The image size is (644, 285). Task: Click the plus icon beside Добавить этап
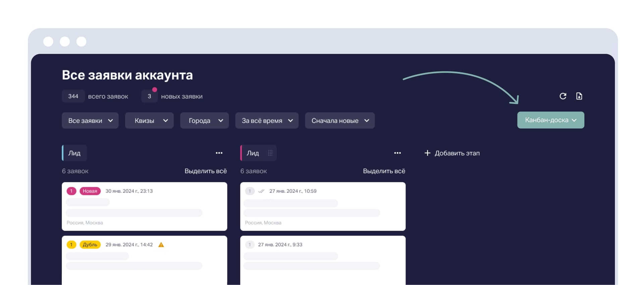427,153
